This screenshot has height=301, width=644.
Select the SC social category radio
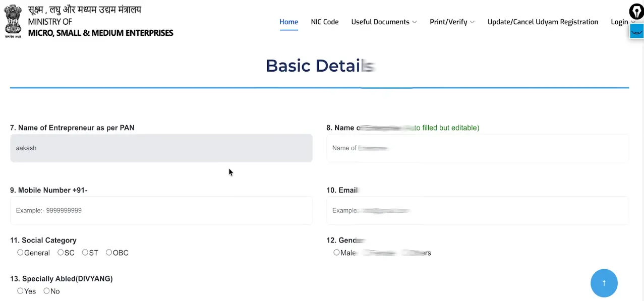(61, 253)
